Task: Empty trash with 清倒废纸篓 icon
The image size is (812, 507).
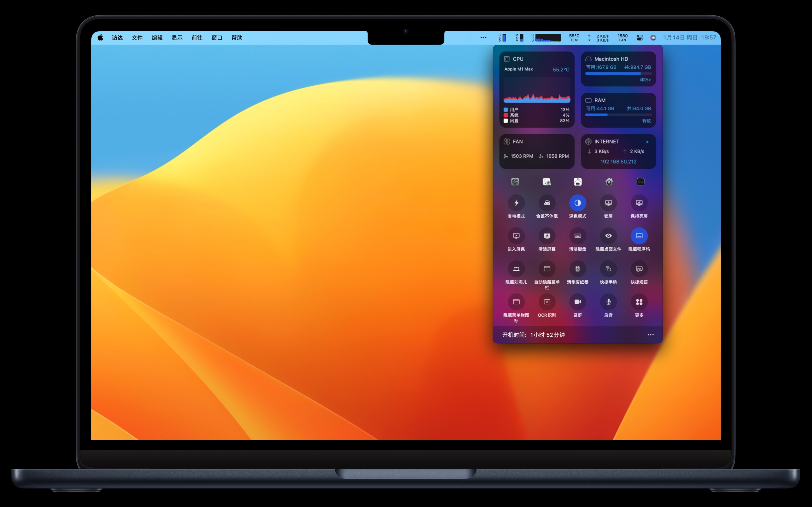Action: click(577, 269)
